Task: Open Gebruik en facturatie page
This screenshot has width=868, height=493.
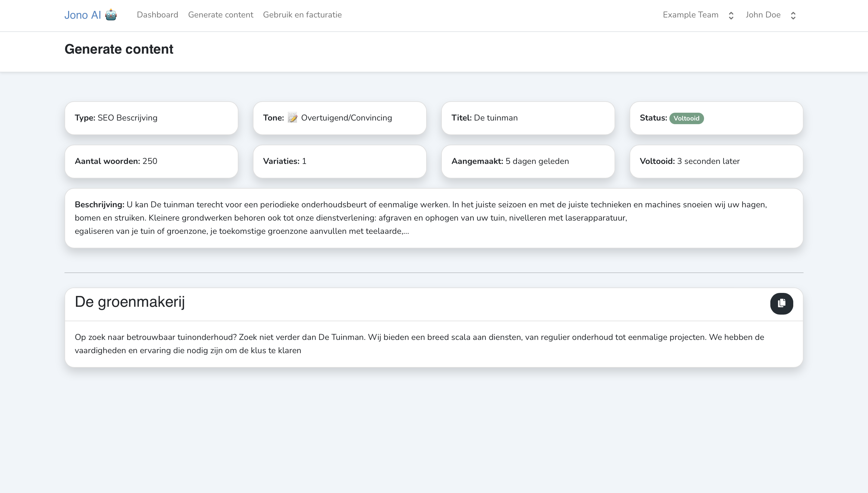Action: point(302,15)
